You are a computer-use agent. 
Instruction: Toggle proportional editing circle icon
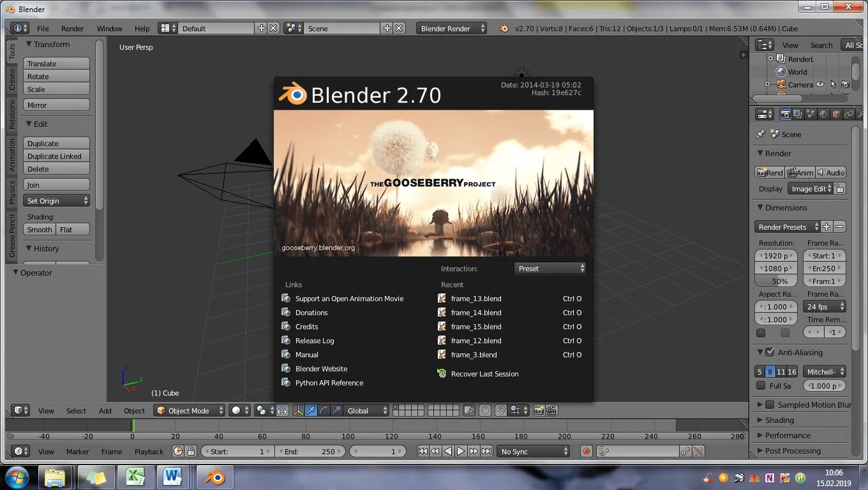[485, 410]
